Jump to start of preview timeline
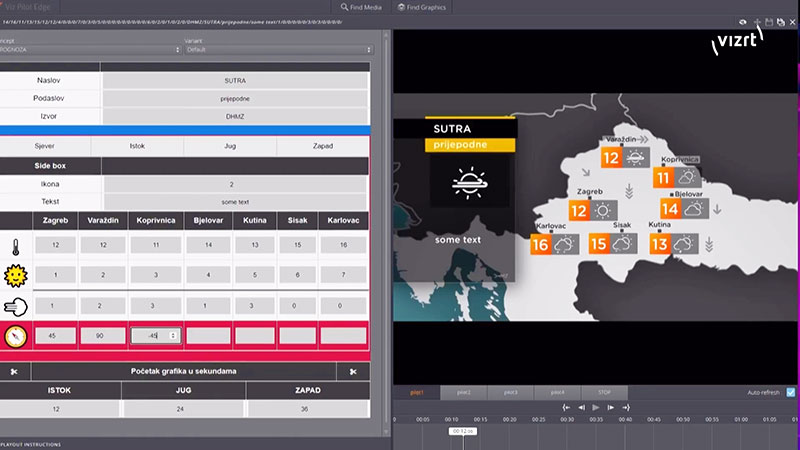The image size is (800, 450). point(566,407)
